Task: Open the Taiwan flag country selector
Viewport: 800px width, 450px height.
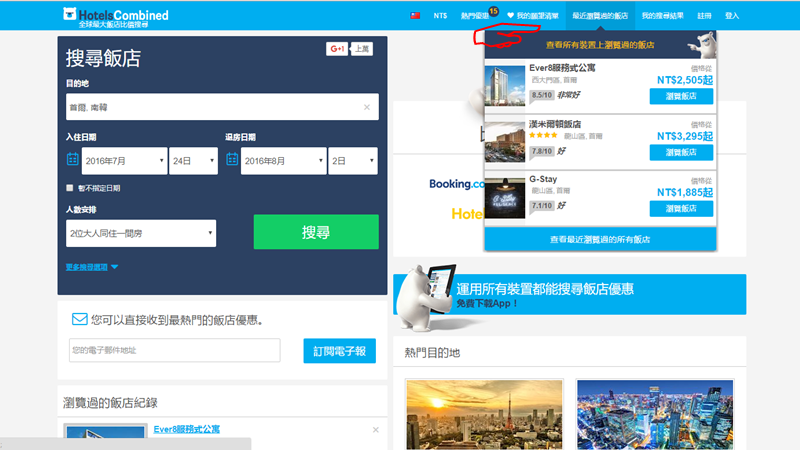Action: pyautogui.click(x=415, y=16)
